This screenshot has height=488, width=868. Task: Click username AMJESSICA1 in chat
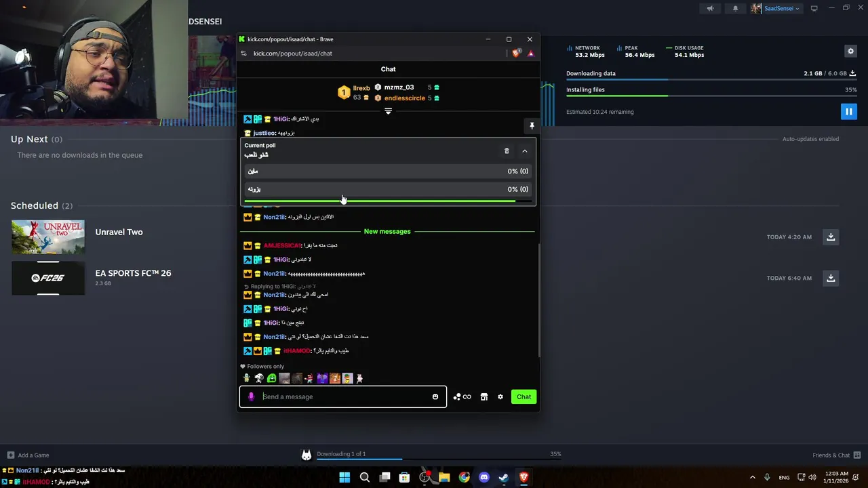281,245
